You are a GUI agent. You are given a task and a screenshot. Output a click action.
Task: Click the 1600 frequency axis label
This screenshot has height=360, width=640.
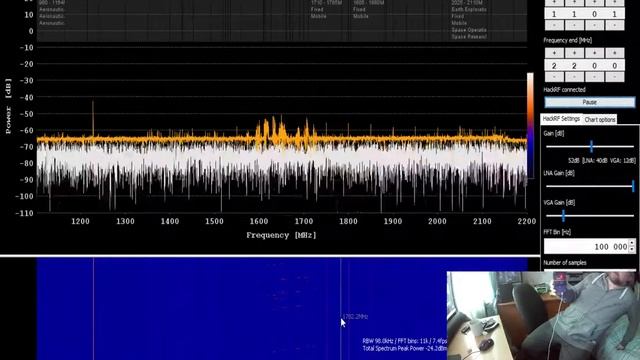259,221
